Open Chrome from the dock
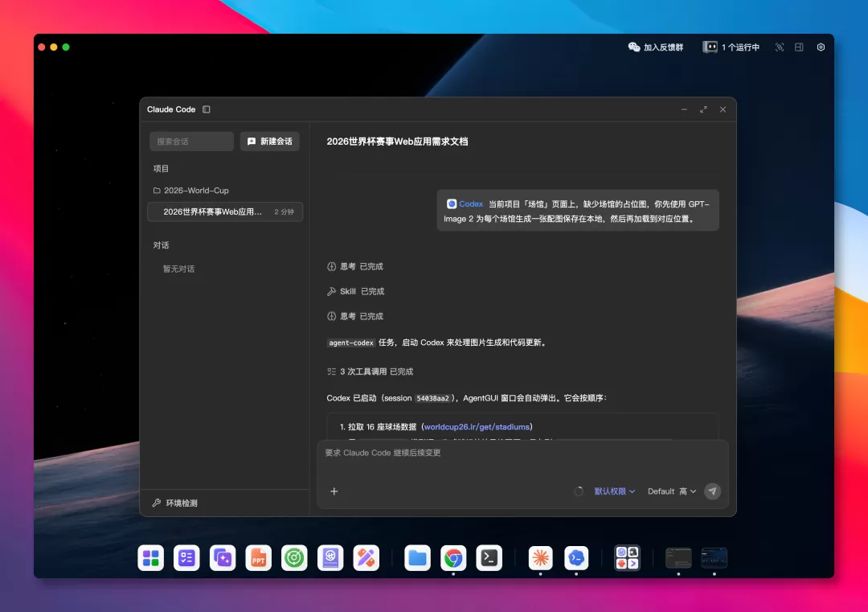This screenshot has width=868, height=612. (453, 558)
